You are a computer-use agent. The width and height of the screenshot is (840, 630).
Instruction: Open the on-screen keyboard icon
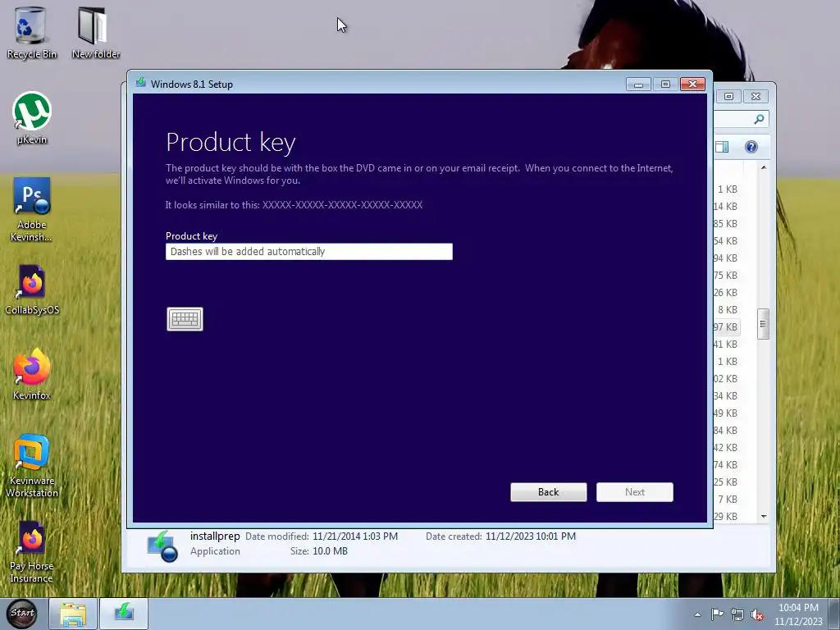coord(185,319)
